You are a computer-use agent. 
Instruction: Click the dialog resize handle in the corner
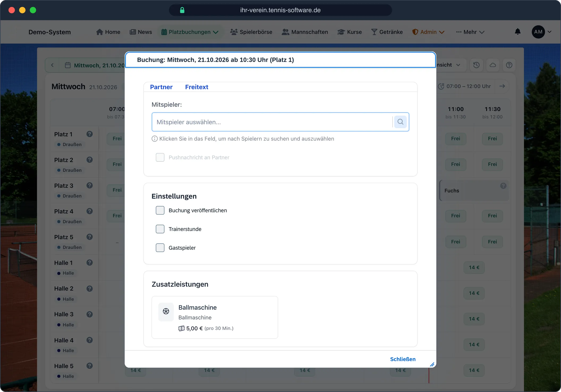[432, 364]
